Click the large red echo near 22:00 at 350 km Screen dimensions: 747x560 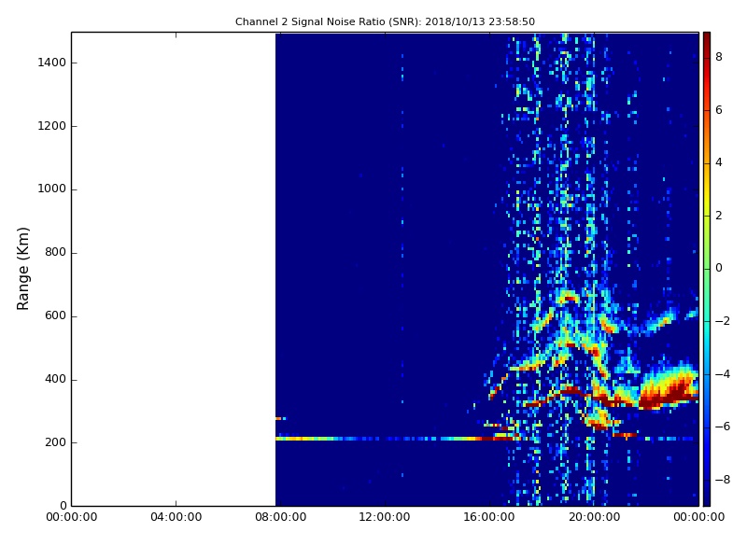[667, 388]
